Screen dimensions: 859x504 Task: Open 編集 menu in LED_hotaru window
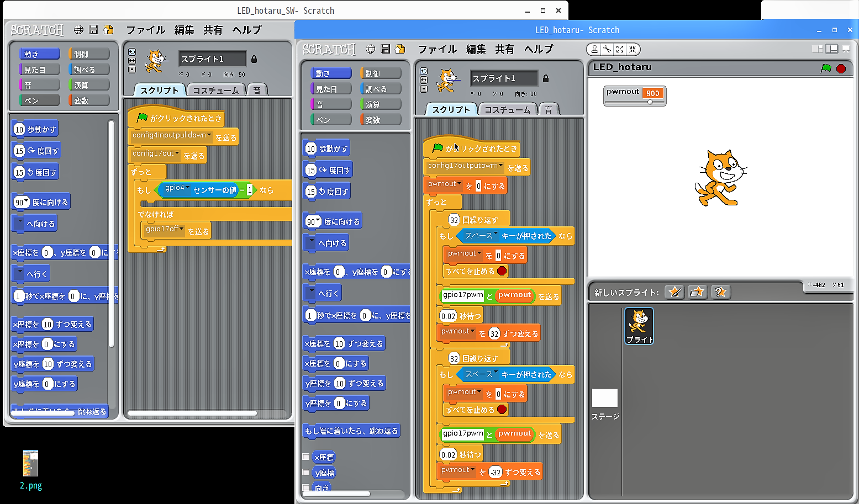[x=476, y=49]
